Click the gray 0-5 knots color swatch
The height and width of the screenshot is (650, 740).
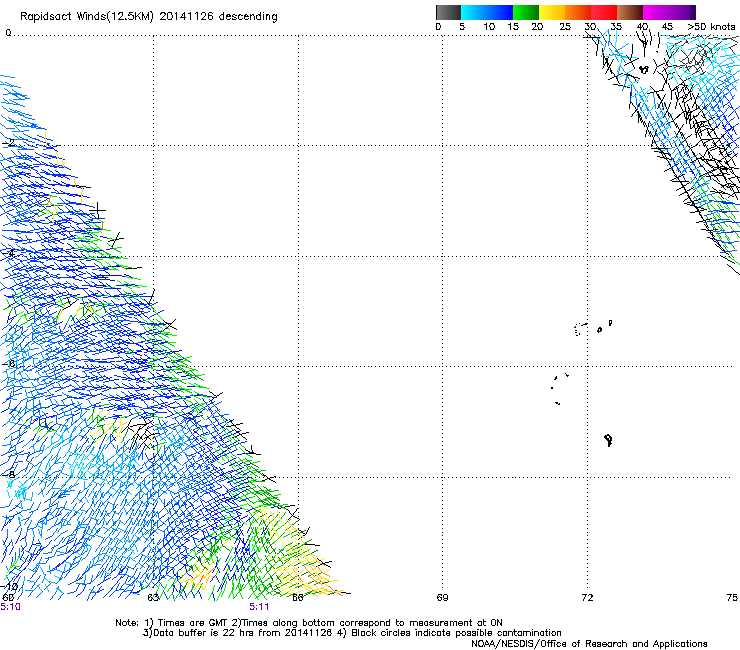tap(448, 12)
